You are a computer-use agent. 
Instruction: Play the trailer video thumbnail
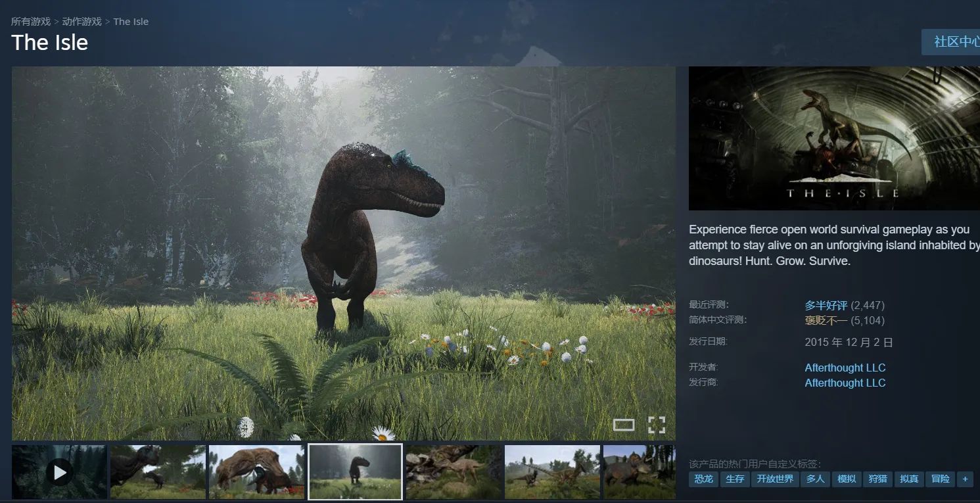(x=59, y=472)
